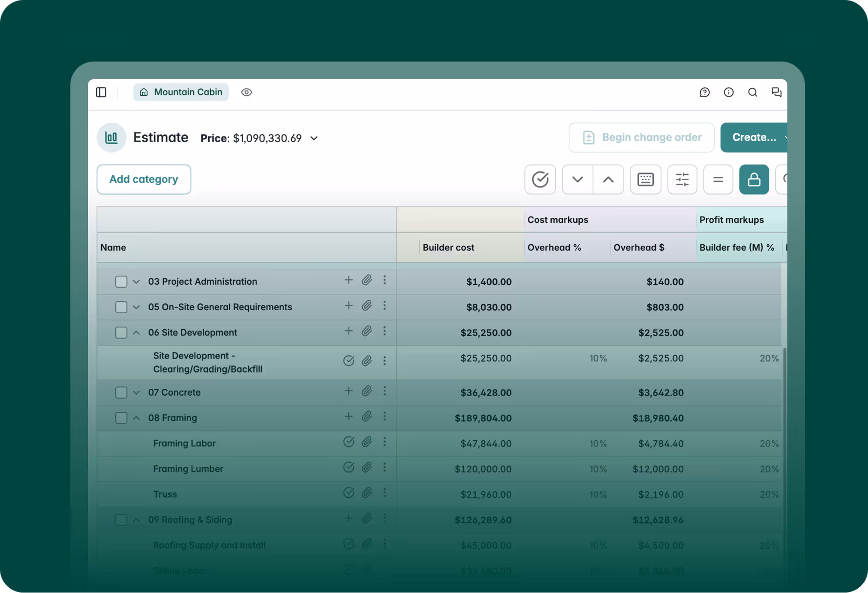This screenshot has height=593, width=868.
Task: Click the Add category button
Action: tap(143, 179)
